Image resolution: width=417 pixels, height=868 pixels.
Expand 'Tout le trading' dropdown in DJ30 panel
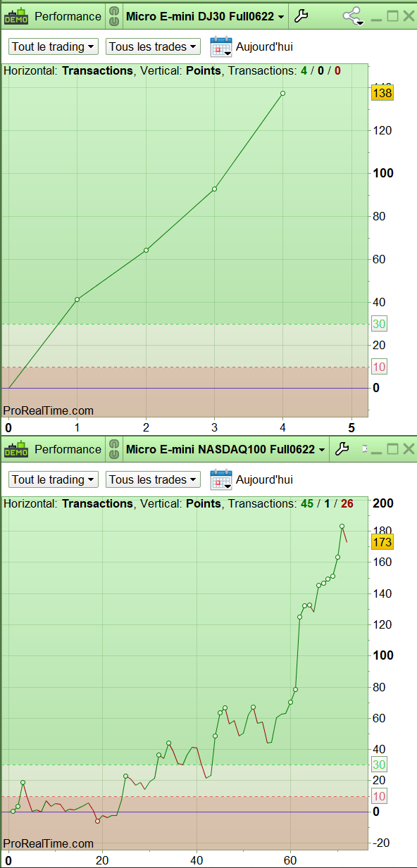click(54, 47)
